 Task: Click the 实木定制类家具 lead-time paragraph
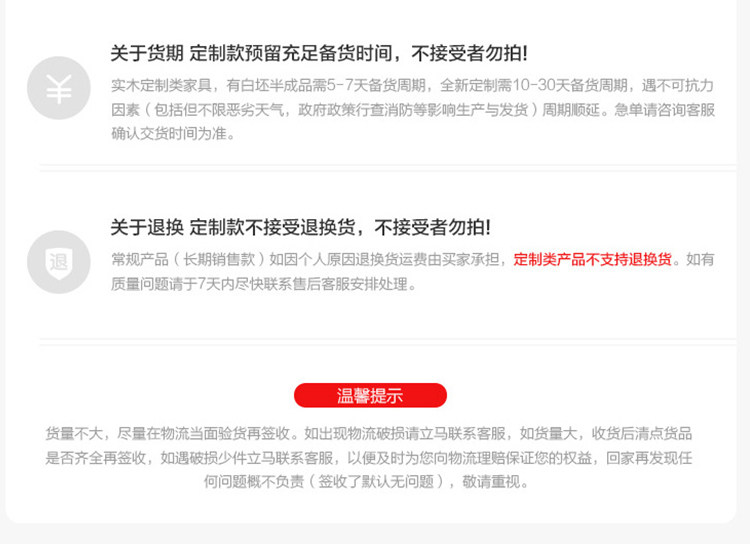413,110
